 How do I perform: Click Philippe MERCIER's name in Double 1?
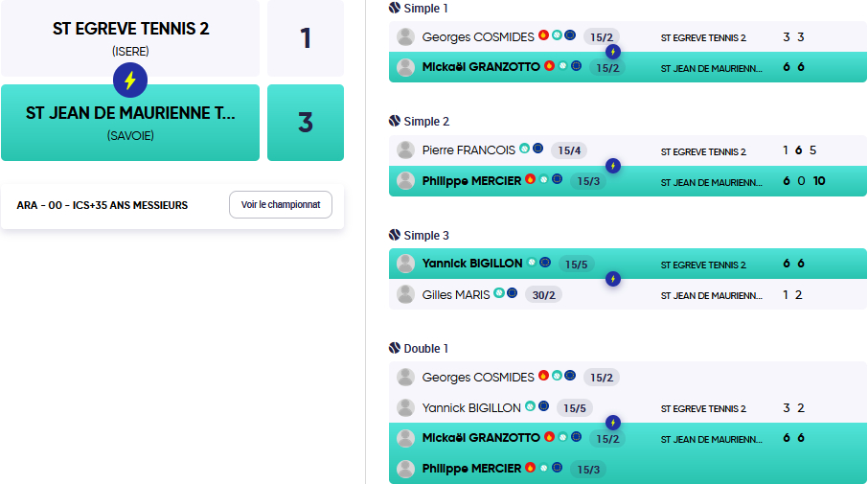click(x=471, y=469)
